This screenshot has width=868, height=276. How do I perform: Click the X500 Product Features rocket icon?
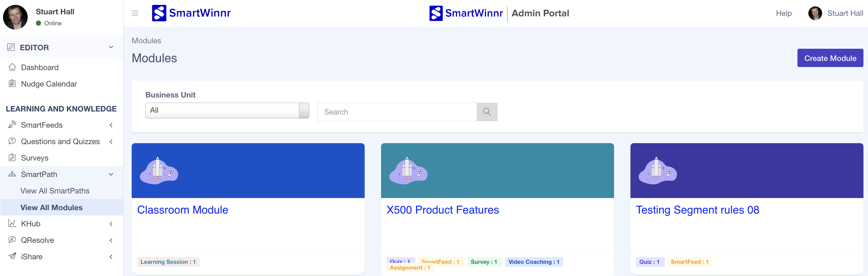tap(408, 170)
